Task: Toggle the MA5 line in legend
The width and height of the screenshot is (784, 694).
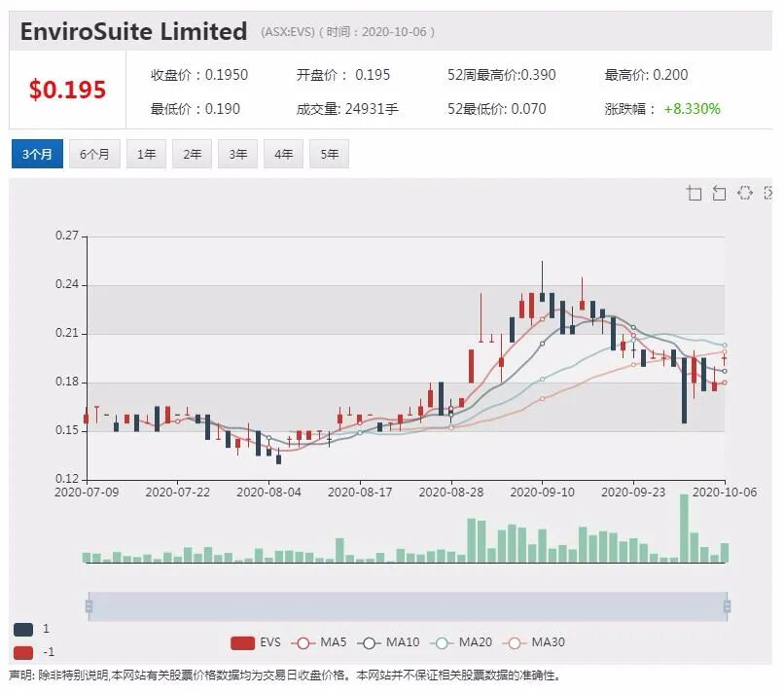Action: coord(319,642)
